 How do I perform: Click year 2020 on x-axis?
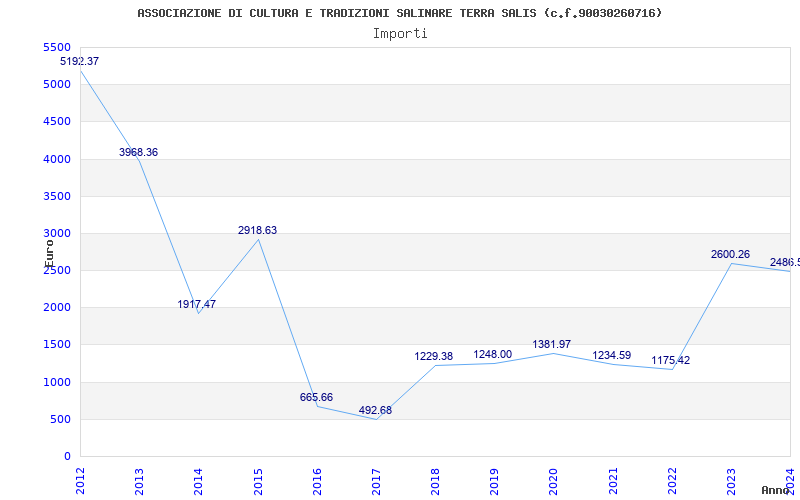click(x=554, y=481)
